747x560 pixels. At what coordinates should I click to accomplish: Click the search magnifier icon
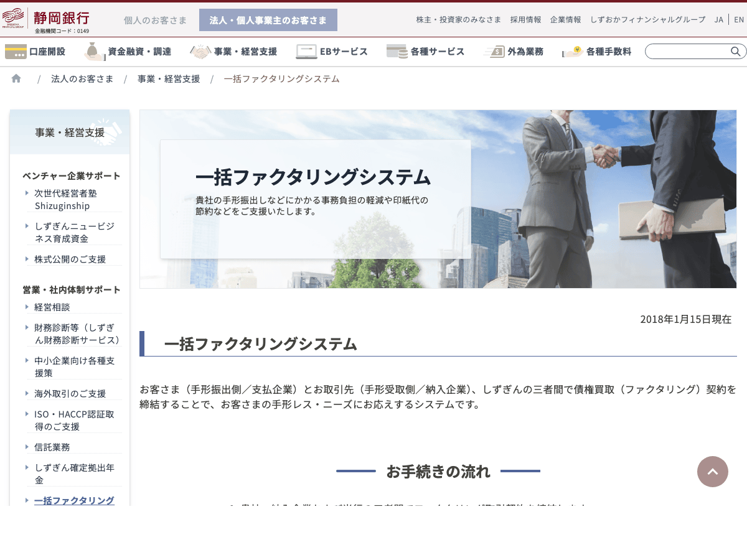coord(735,51)
